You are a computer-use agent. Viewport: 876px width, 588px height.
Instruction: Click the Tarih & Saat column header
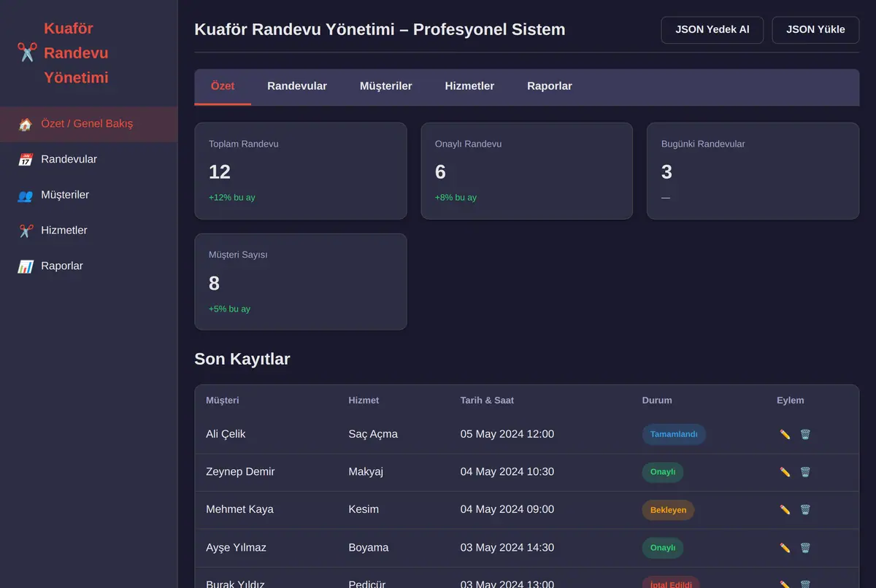[x=487, y=401]
